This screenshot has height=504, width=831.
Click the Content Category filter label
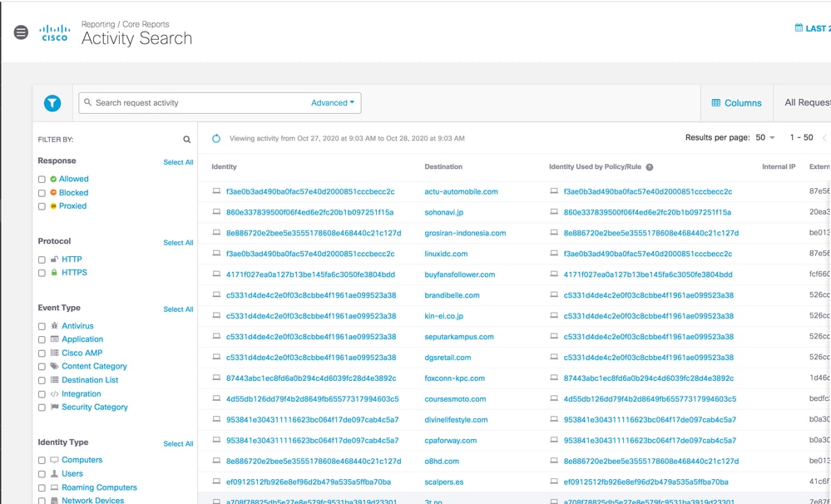click(94, 366)
